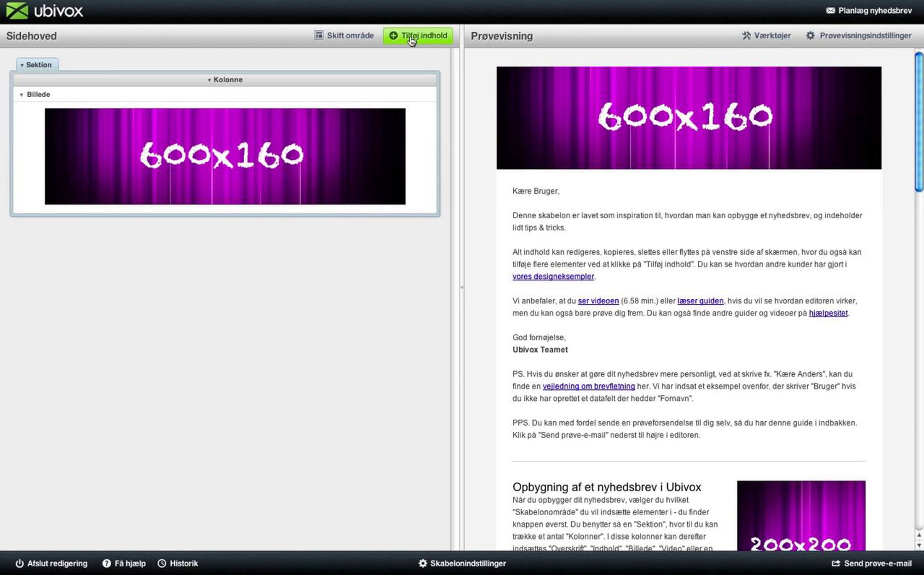Click the Planlæg nyhedsbrev envelope icon
This screenshot has width=924, height=575.
click(830, 11)
